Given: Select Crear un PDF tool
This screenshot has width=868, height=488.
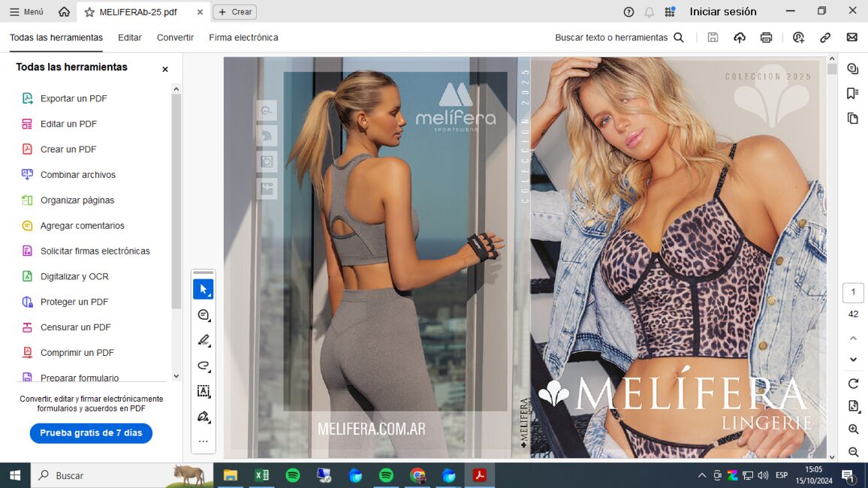Looking at the screenshot, I should [x=68, y=149].
